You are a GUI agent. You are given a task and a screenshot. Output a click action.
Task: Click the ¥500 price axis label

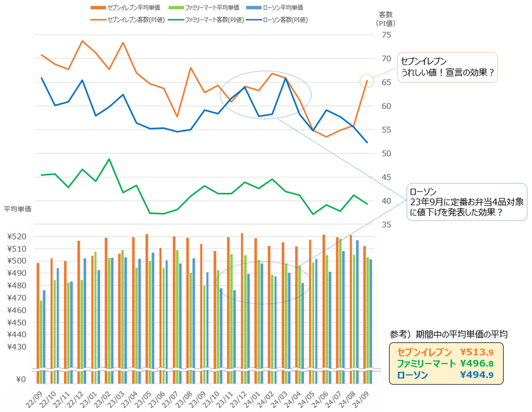(17, 261)
